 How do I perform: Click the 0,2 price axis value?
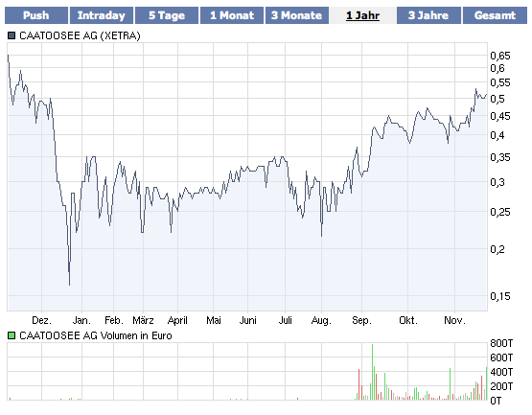click(x=497, y=249)
